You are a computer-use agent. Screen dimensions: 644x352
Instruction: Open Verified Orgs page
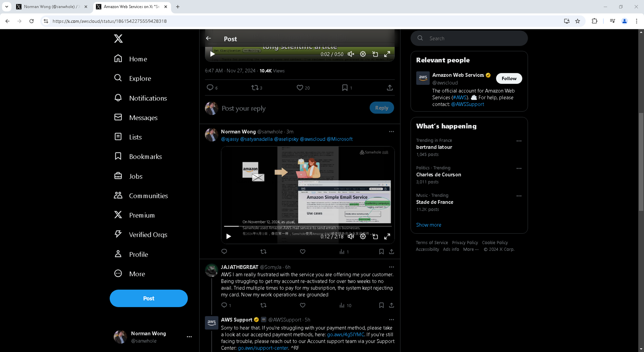coord(141,235)
